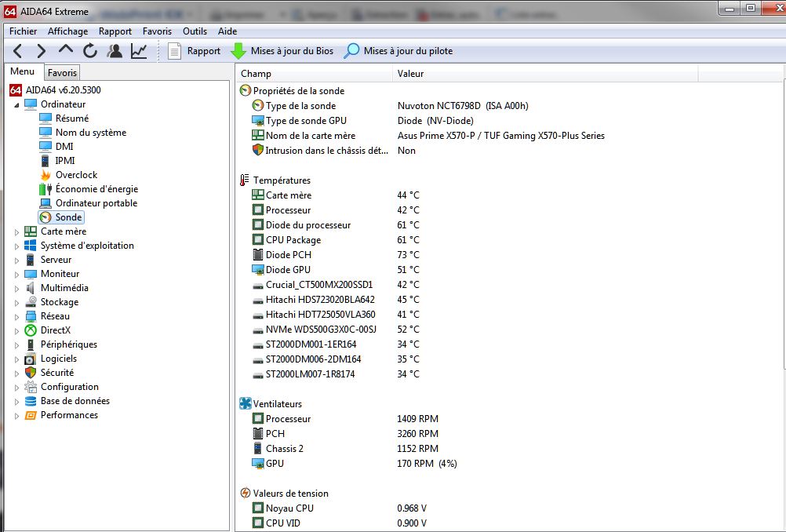Expand the Réseau tree node
Screen dimensions: 786x532
click(16, 317)
